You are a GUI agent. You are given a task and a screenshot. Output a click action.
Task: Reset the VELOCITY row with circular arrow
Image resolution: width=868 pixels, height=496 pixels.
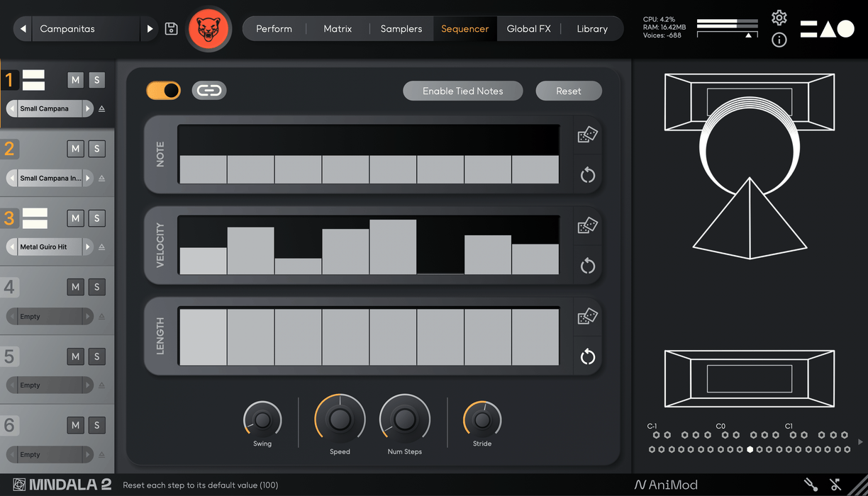(x=587, y=266)
